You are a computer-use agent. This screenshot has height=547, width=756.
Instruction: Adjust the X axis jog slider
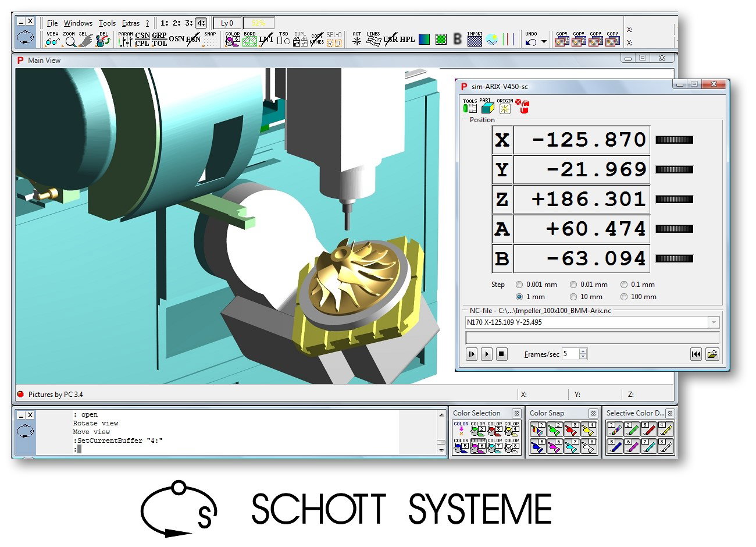(675, 140)
